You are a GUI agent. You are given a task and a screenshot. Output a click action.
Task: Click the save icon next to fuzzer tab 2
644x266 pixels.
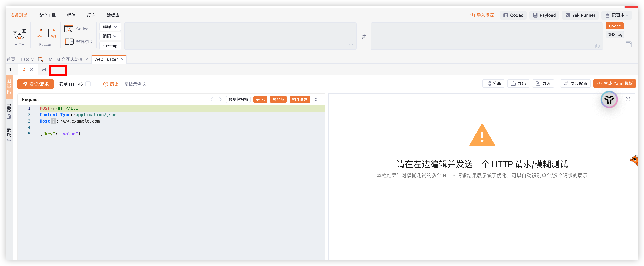point(43,69)
